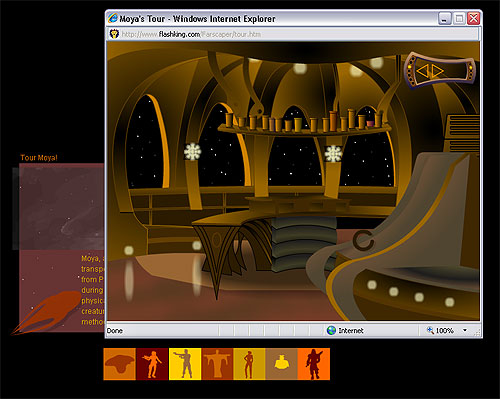This screenshot has height=399, width=500.
Task: Select the right snowflake hotspot near the shelf
Action: 333,154
